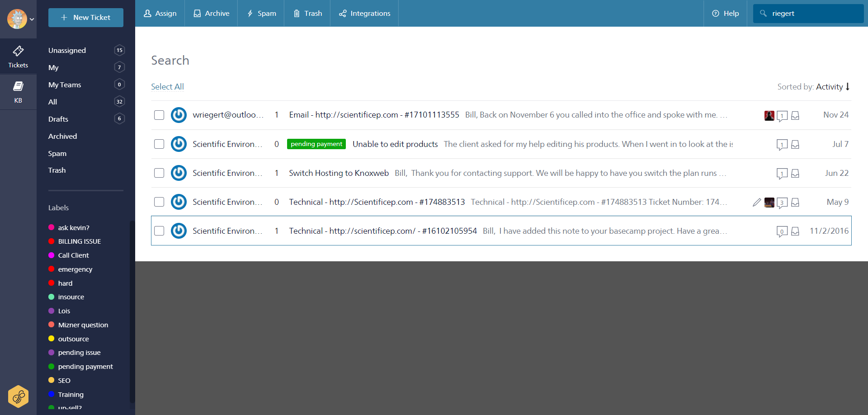Click Archive in the top toolbar
Screen dimensions: 868x415
pos(211,14)
